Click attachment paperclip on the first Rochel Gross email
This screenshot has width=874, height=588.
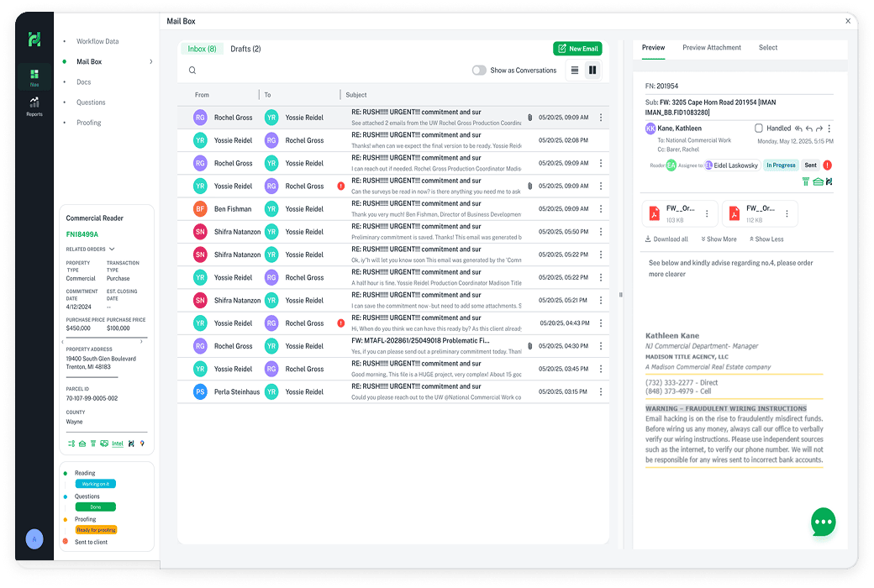[x=529, y=118]
